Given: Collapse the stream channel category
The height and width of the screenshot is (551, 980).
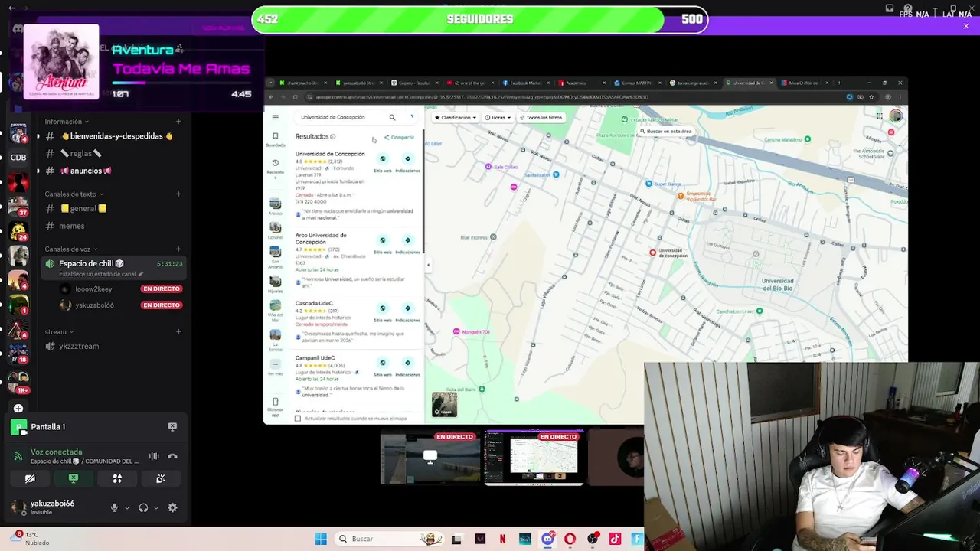Looking at the screenshot, I should (x=59, y=331).
